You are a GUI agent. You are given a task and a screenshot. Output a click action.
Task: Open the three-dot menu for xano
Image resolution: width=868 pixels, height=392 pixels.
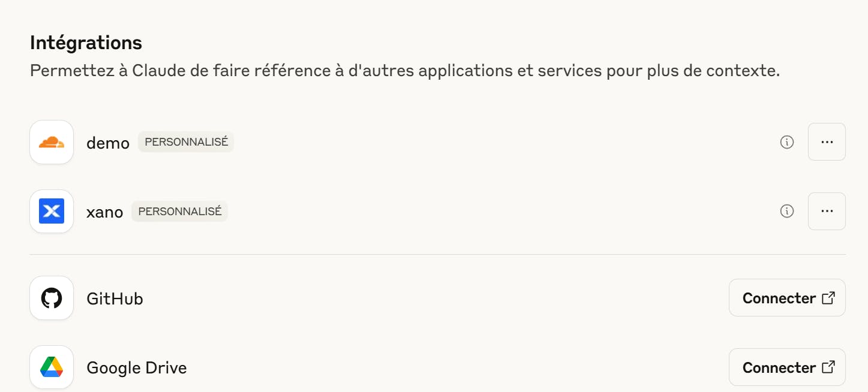click(x=827, y=211)
